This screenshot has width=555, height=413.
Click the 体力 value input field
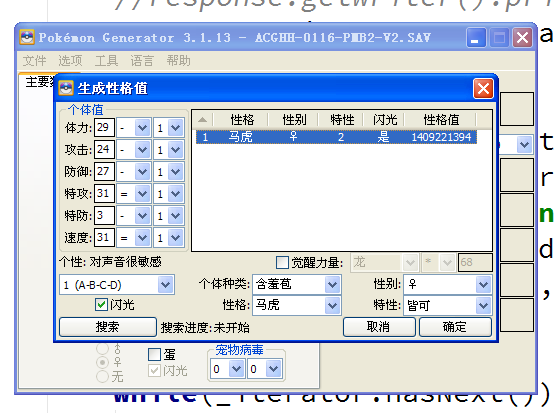[x=104, y=127]
